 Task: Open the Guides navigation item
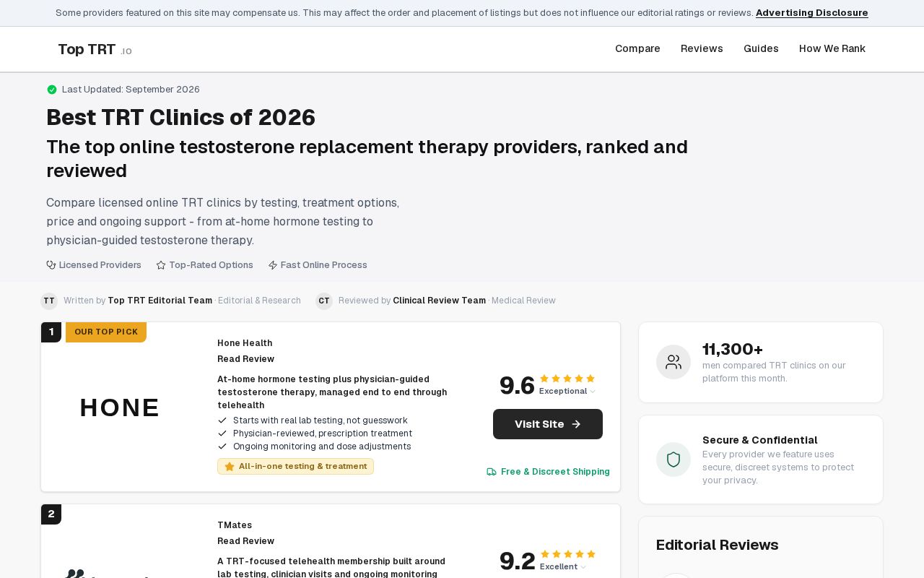click(761, 49)
